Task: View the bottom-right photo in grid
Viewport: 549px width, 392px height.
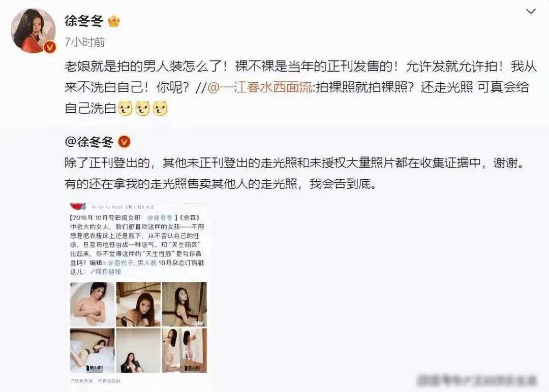Action: coord(185,350)
